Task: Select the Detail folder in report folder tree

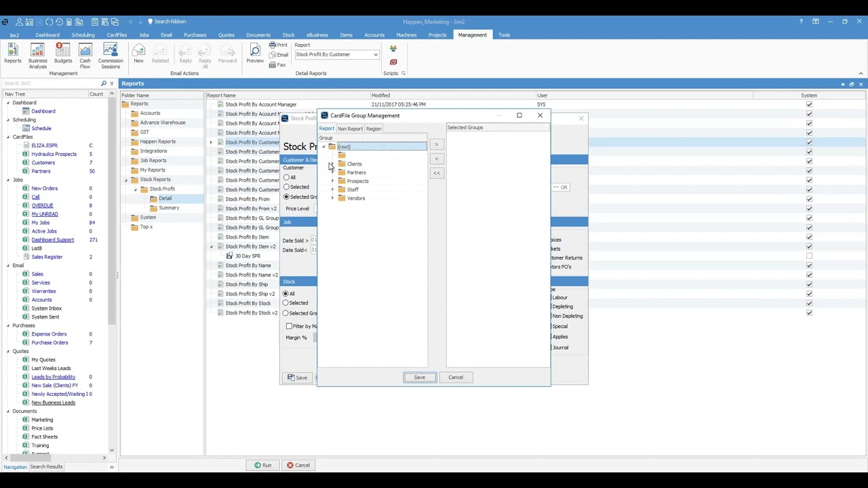Action: point(165,199)
